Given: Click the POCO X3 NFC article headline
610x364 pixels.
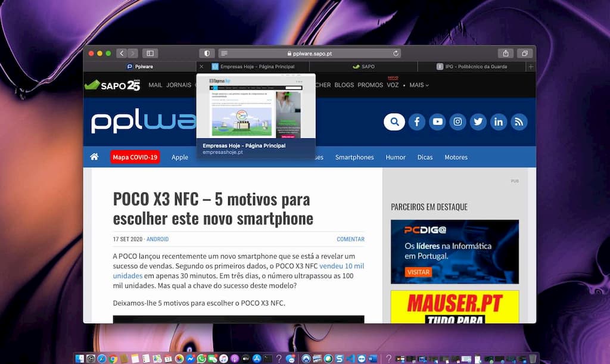Looking at the screenshot, I should (x=213, y=209).
